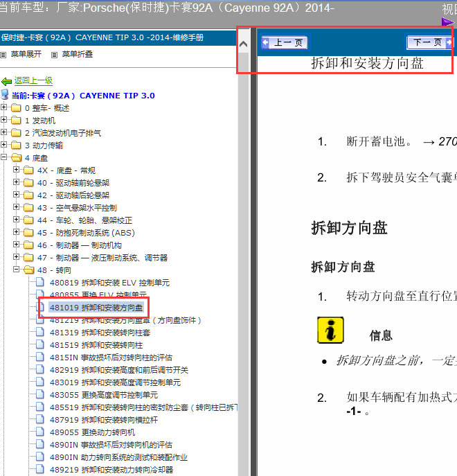Expand 46 - 制动器—制动机构 node
Screen dimensions: 457x476
(x=17, y=244)
